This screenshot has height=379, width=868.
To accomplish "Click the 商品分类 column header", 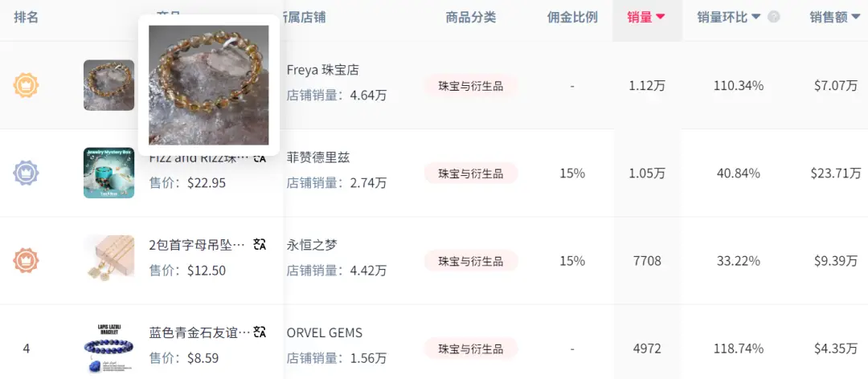I will [471, 17].
